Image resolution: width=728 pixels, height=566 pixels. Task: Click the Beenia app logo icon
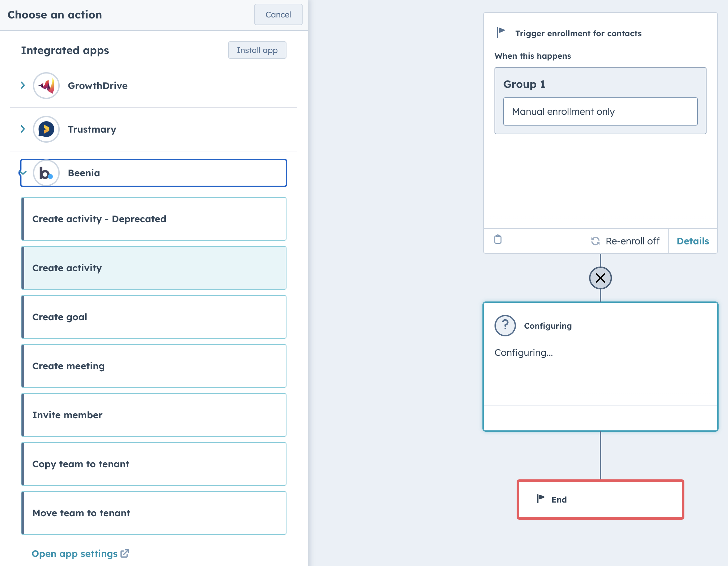pos(46,173)
